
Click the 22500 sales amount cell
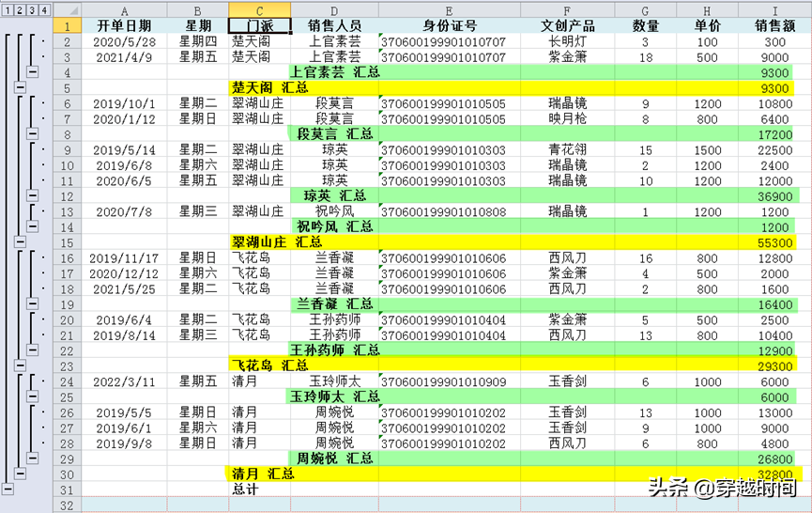point(774,149)
